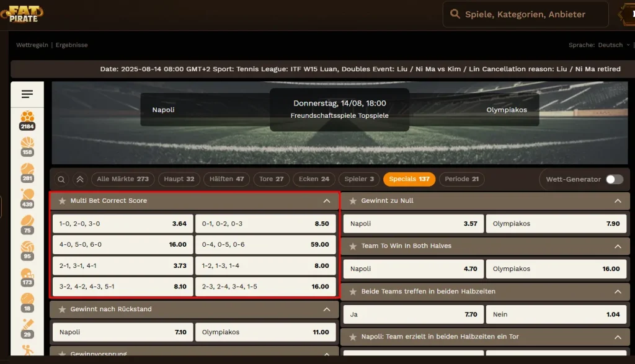The image size is (635, 364).
Task: Click the Spiele, Kategorien, Anbieter search field
Action: (x=525, y=14)
